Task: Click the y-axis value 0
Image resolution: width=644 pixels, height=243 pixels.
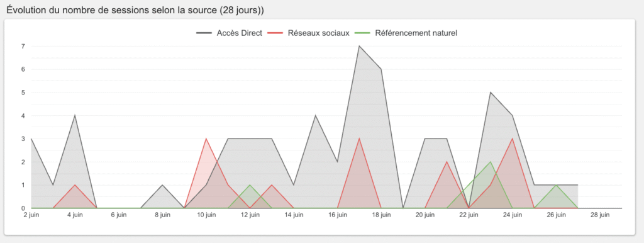Action: tap(23, 208)
